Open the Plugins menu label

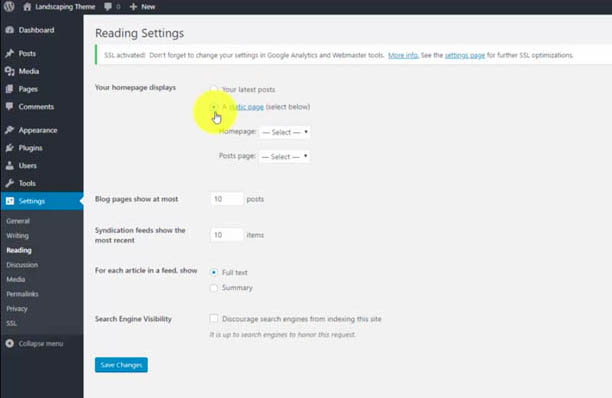[30, 148]
